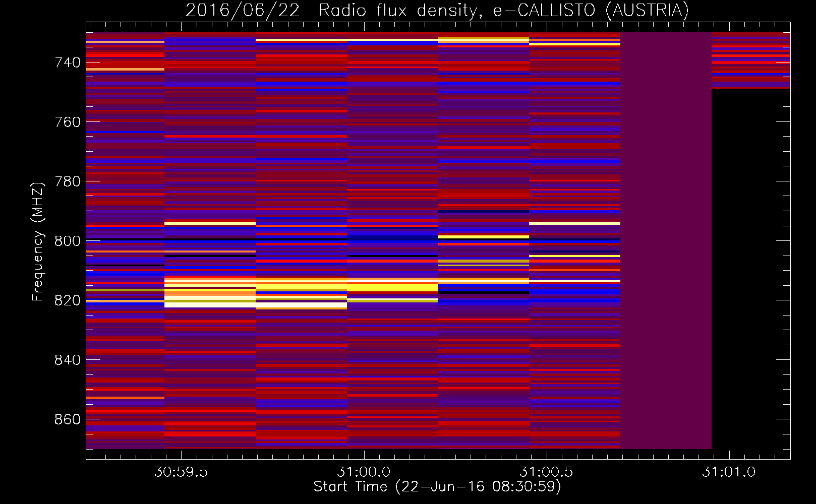Select the 740 frequency tick label
This screenshot has width=816, height=504.
[x=68, y=62]
